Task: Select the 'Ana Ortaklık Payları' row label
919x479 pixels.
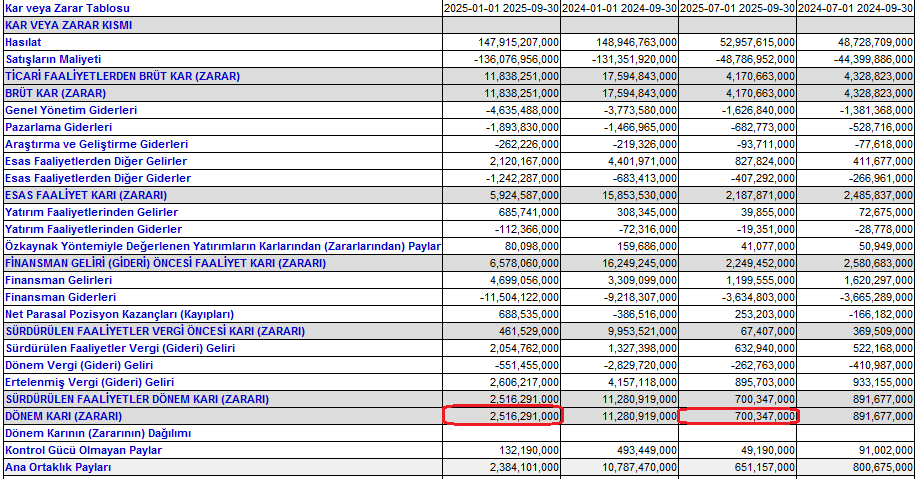Action: (x=60, y=467)
